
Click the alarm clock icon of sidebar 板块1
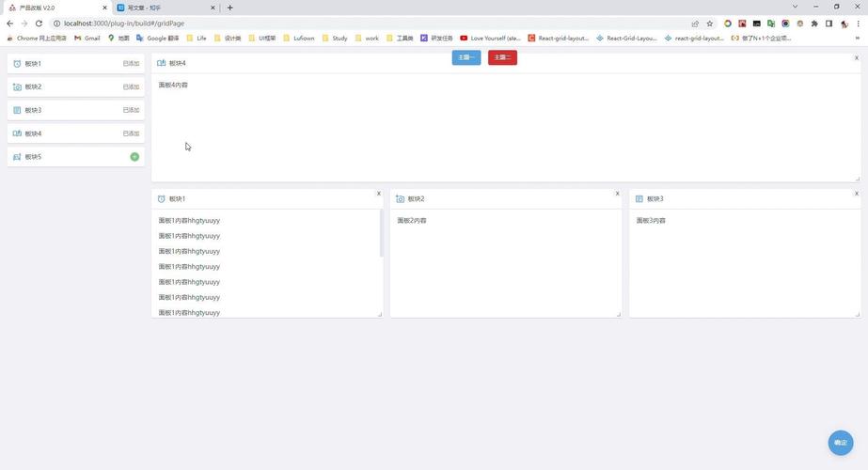[17, 64]
